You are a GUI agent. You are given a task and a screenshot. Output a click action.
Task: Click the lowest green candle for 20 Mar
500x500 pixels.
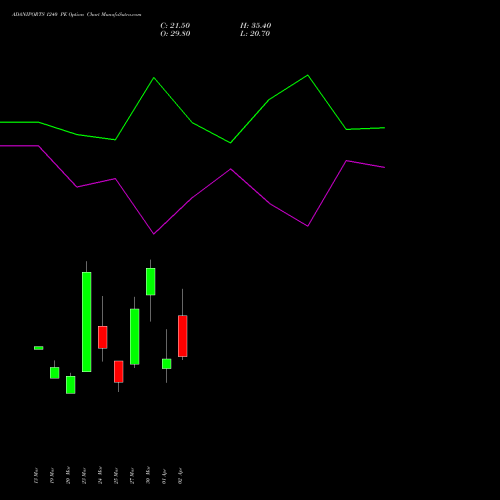click(71, 385)
